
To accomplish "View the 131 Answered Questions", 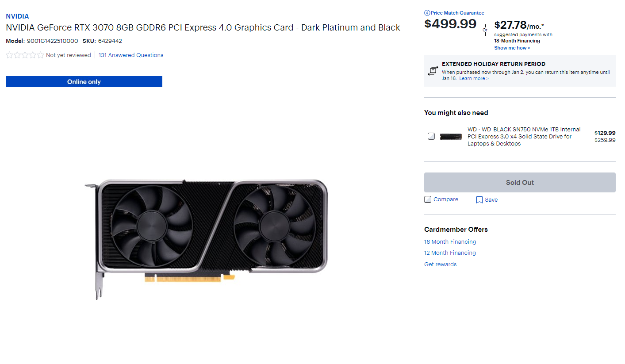I will pos(131,55).
